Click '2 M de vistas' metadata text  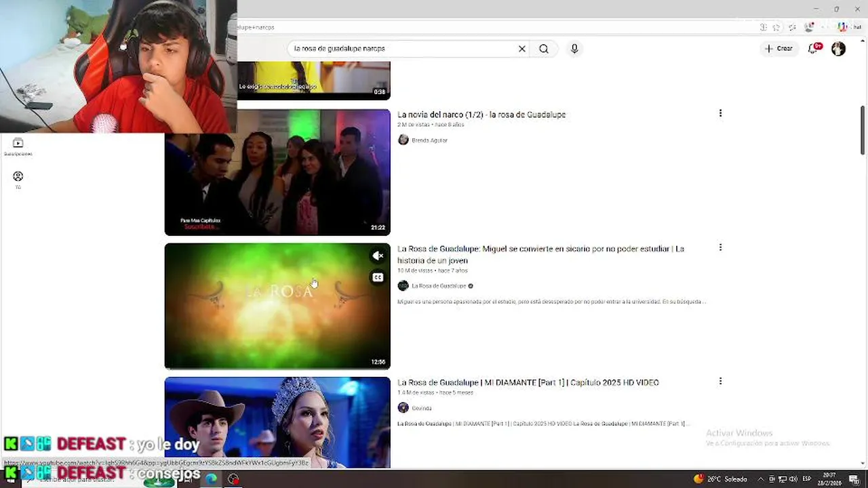pyautogui.click(x=414, y=125)
